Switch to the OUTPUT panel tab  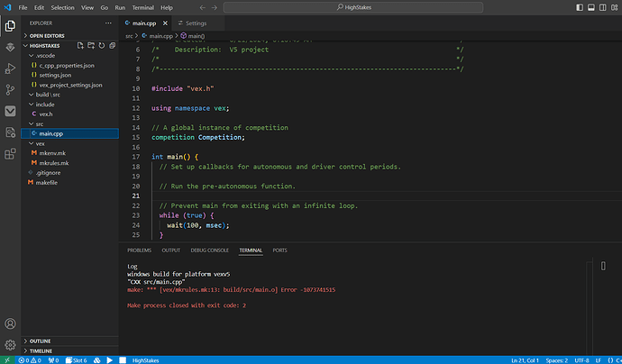[171, 250]
